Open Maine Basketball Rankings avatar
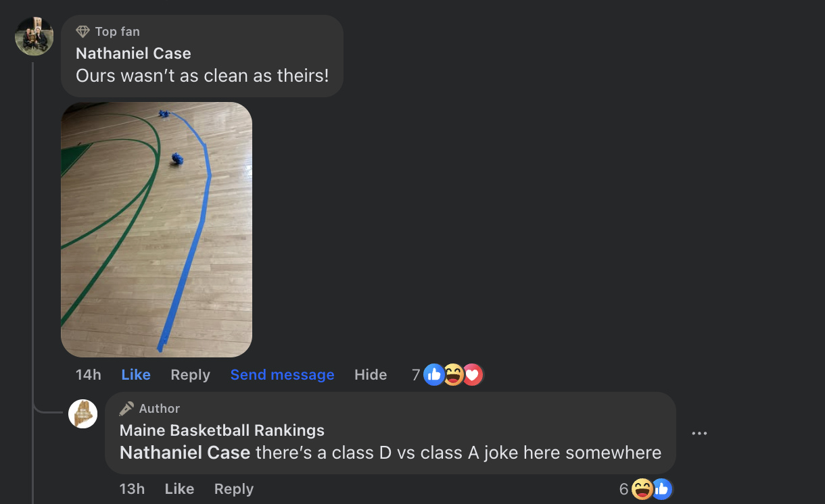 [82, 413]
